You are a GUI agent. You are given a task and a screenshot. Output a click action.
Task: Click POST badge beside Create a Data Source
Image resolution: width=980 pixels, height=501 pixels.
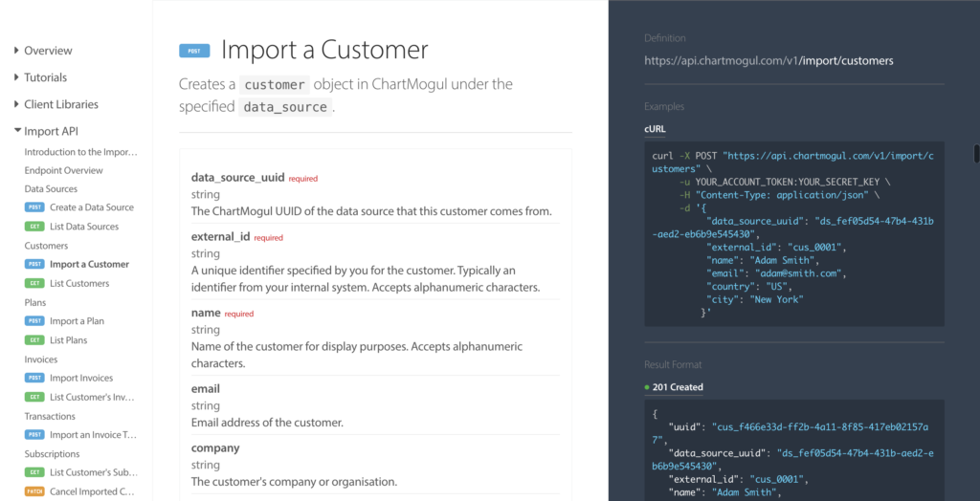(34, 207)
